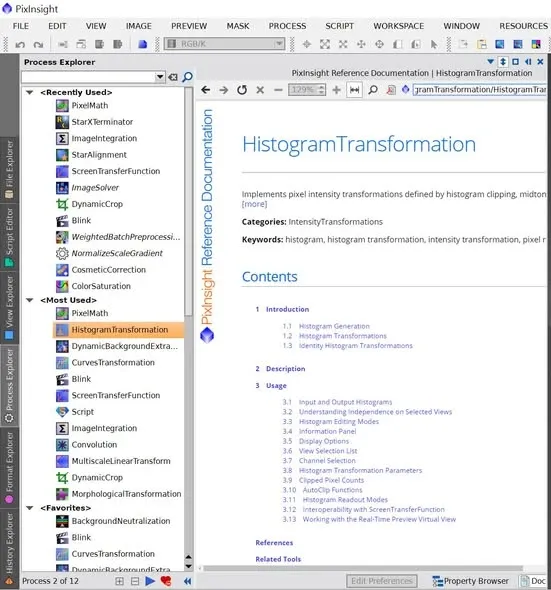Image resolution: width=551 pixels, height=590 pixels.
Task: Launch the selected process with the play arrow
Action: (x=150, y=581)
